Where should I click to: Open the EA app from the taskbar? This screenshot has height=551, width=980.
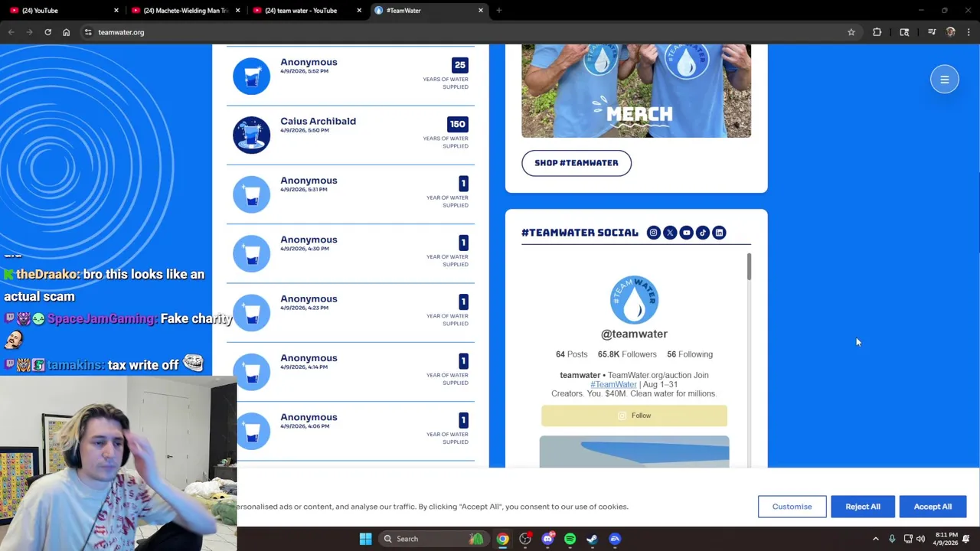(x=615, y=539)
